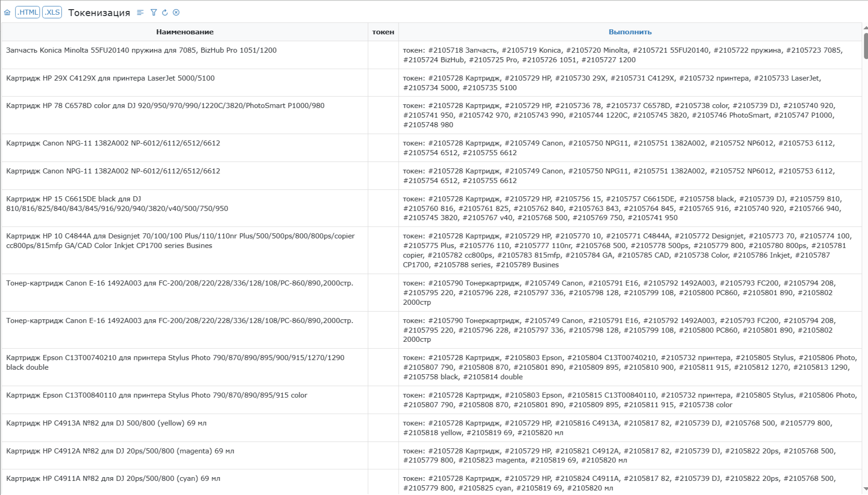Select the Картридж HP 78 C6578D name
The height and width of the screenshot is (495, 868).
[x=165, y=106]
